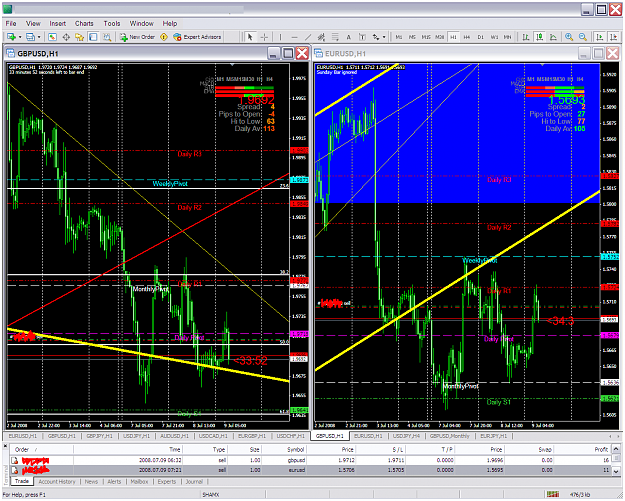Viewport: 625px width, 501px height.
Task: Switch to M15 timeframe
Action: click(x=426, y=37)
